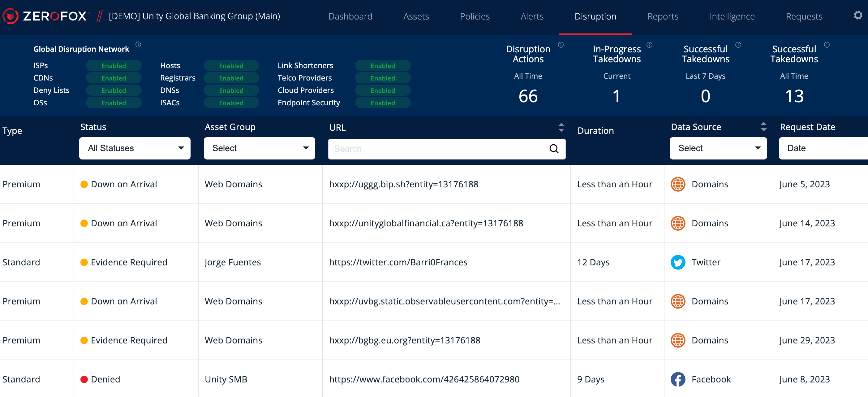Click info icon beside Global Disruption Network
The height and width of the screenshot is (397, 868).
coord(138,45)
